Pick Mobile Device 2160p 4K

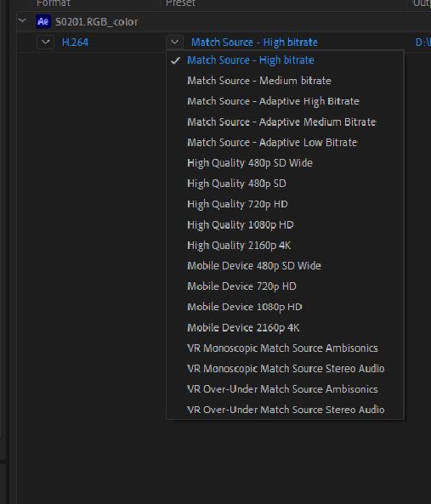coord(285,327)
